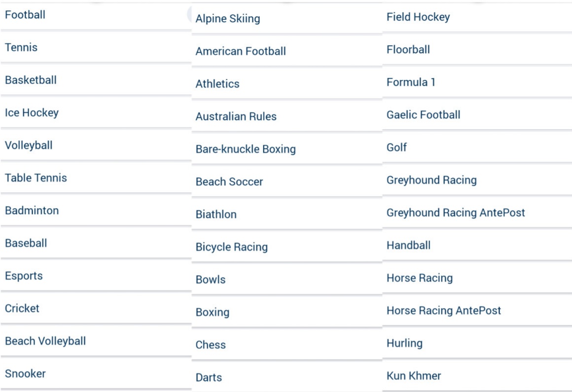Select Field Hockey sport
The width and height of the screenshot is (572, 392).
(418, 17)
